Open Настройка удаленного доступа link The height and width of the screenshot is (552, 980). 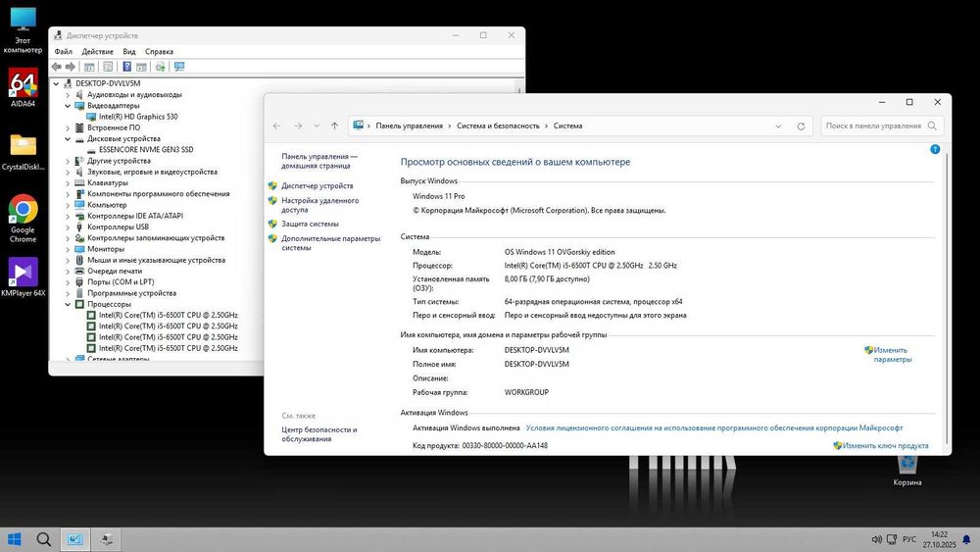click(x=320, y=205)
